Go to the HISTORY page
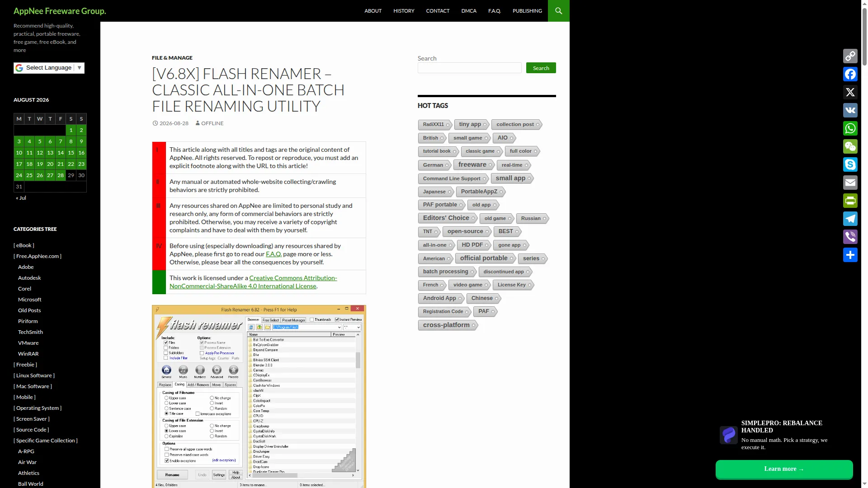 [x=404, y=11]
